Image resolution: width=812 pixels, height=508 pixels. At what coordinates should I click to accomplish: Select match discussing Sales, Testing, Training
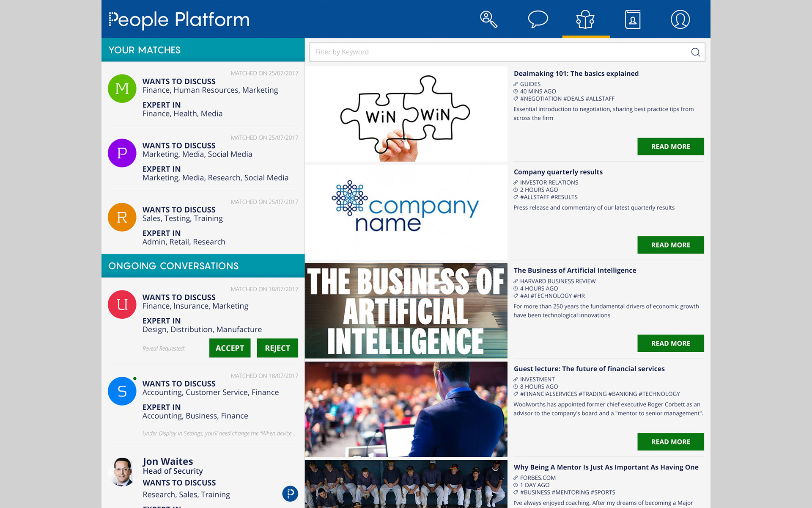[x=203, y=223]
